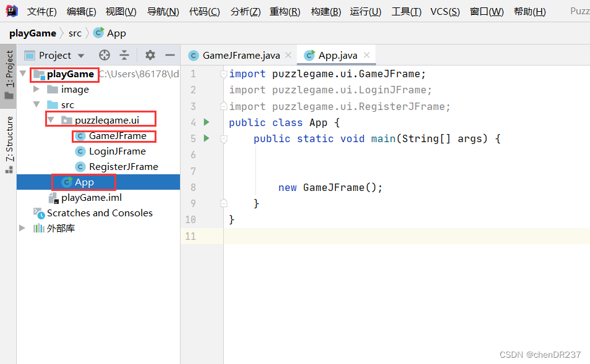
Task: Switch to the App.java tab
Action: click(x=338, y=56)
